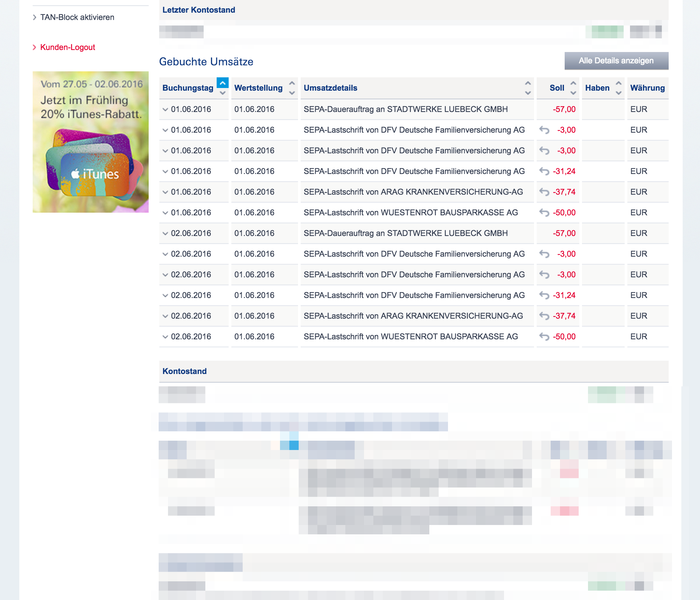The height and width of the screenshot is (600, 700).
Task: Sort Wertstellung column ascending arrow
Action: click(292, 83)
